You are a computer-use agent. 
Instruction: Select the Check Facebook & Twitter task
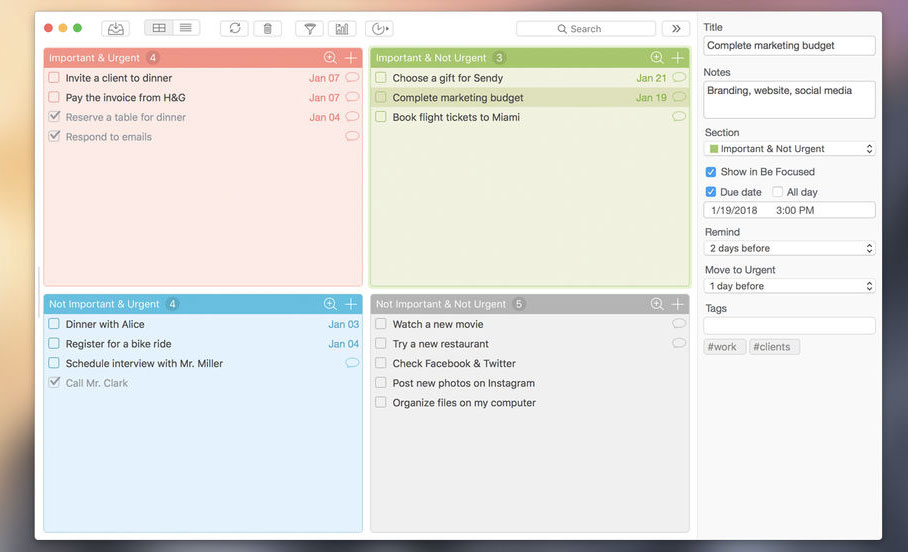[x=530, y=363]
